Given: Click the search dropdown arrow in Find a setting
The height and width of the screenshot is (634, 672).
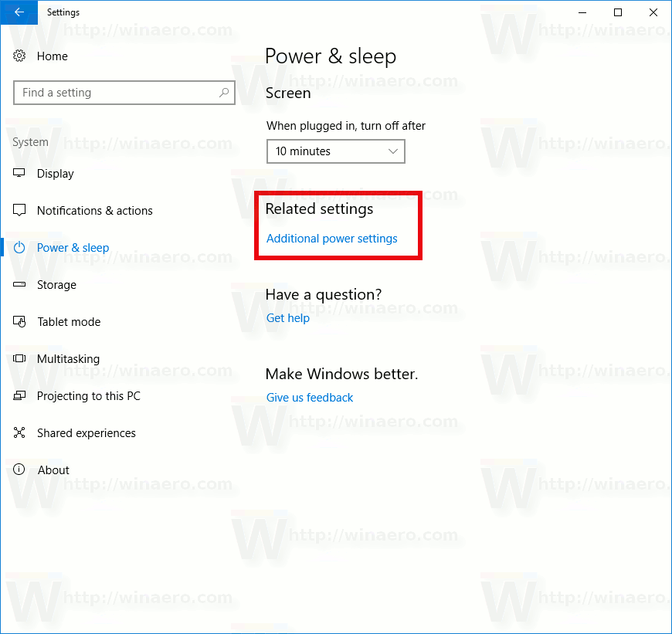Looking at the screenshot, I should [x=225, y=93].
